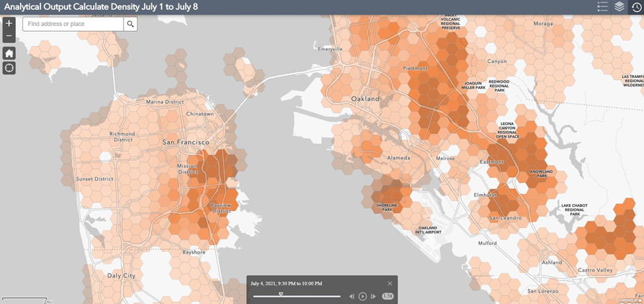Click the Mission District label
This screenshot has height=304, width=644.
(188, 169)
